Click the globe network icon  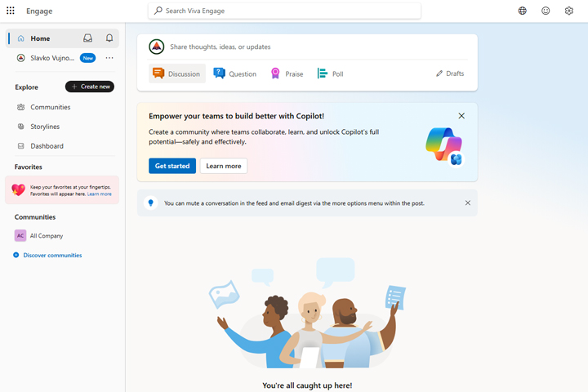(x=522, y=11)
